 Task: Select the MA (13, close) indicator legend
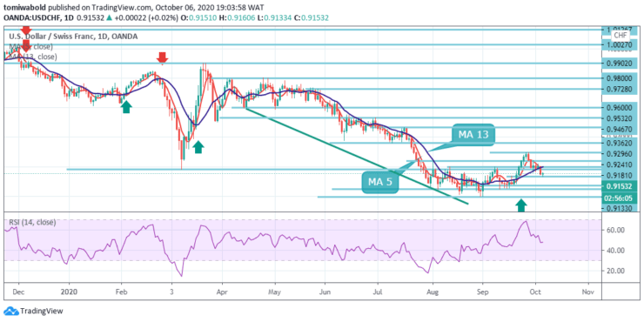34,57
